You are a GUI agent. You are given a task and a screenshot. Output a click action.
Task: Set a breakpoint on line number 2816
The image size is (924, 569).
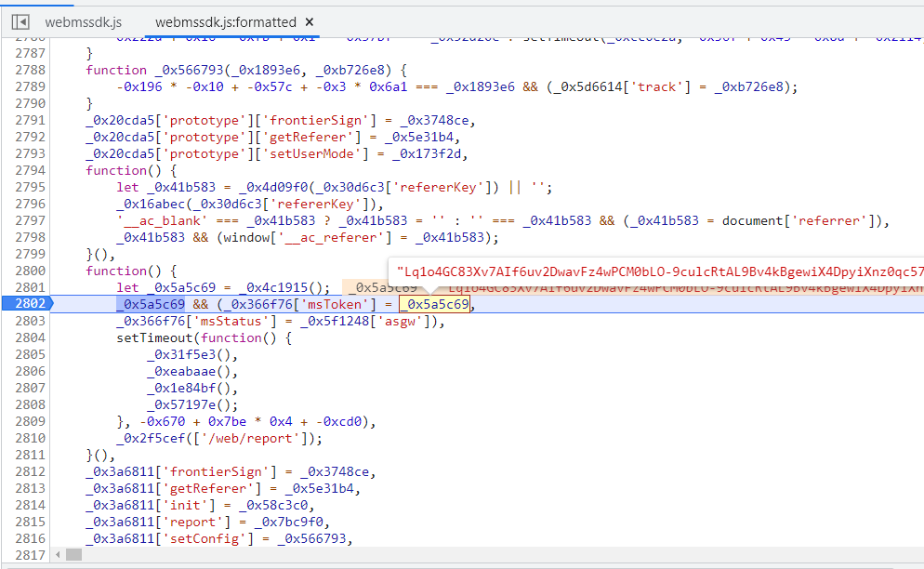click(30, 538)
